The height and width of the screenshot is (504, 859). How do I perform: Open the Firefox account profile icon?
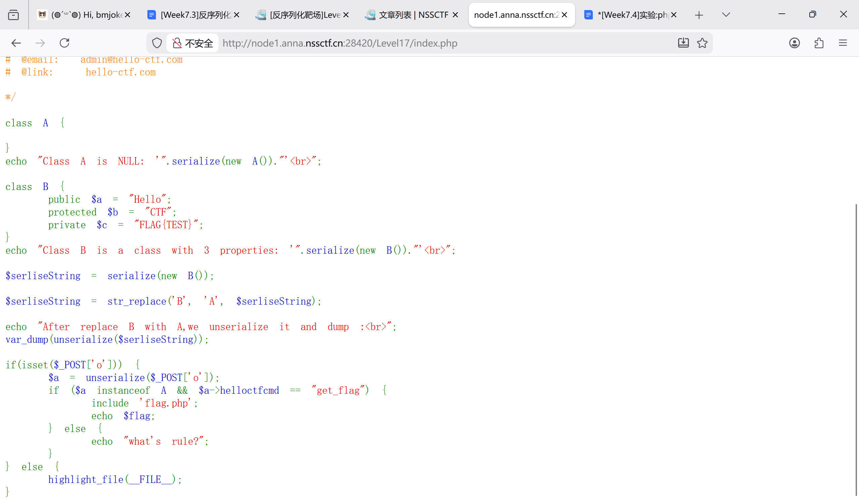(x=794, y=43)
